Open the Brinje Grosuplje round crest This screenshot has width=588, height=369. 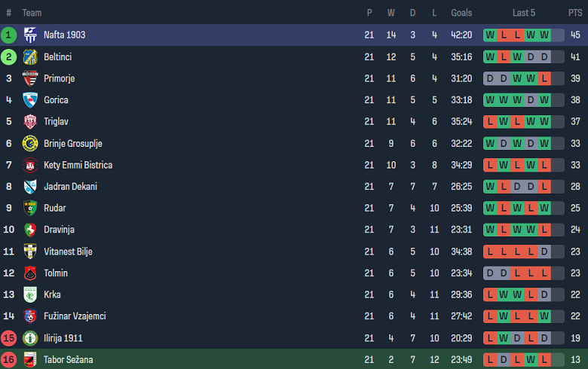(x=30, y=144)
